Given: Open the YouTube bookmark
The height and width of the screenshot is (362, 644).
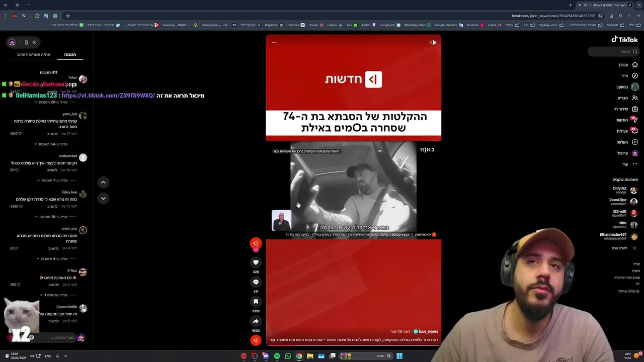Looking at the screenshot, I should pos(475,25).
